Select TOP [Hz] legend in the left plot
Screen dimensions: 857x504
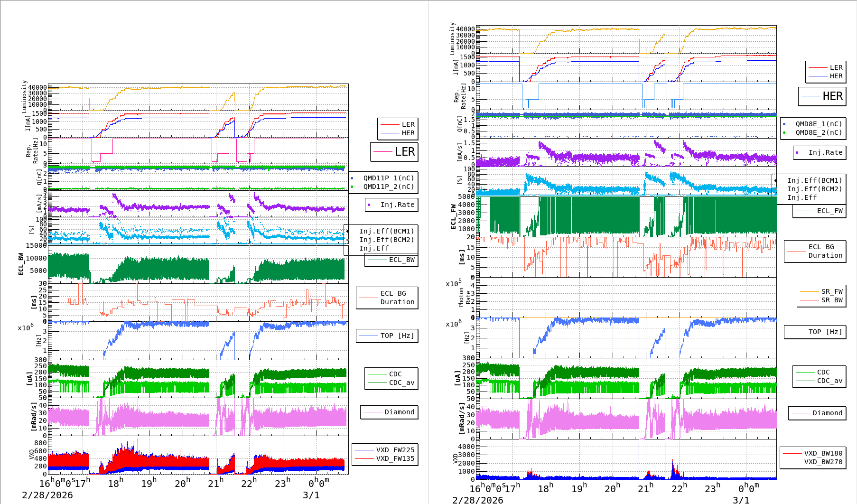point(397,336)
